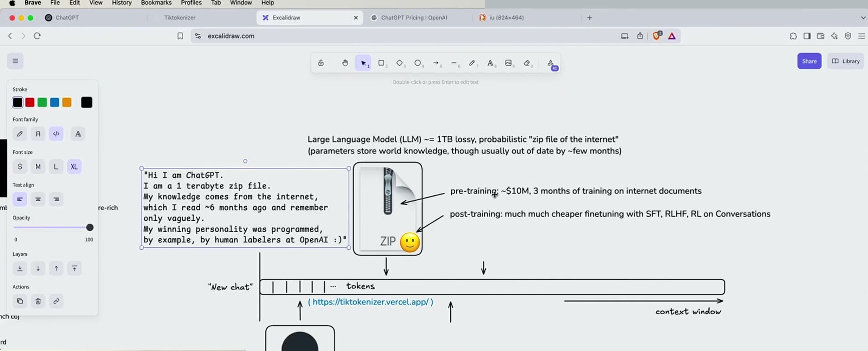Add a link to selected element
Image resolution: width=868 pixels, height=351 pixels.
[x=56, y=301]
